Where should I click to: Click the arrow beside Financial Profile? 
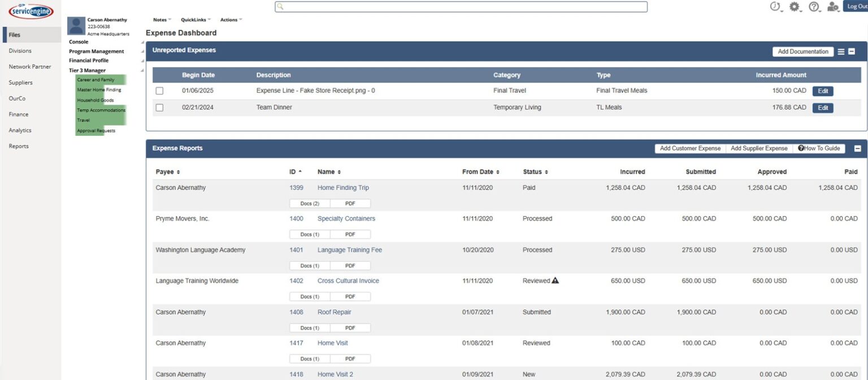(142, 61)
